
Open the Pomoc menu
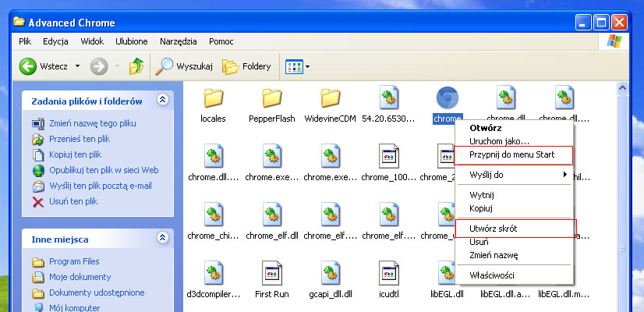coord(221,41)
